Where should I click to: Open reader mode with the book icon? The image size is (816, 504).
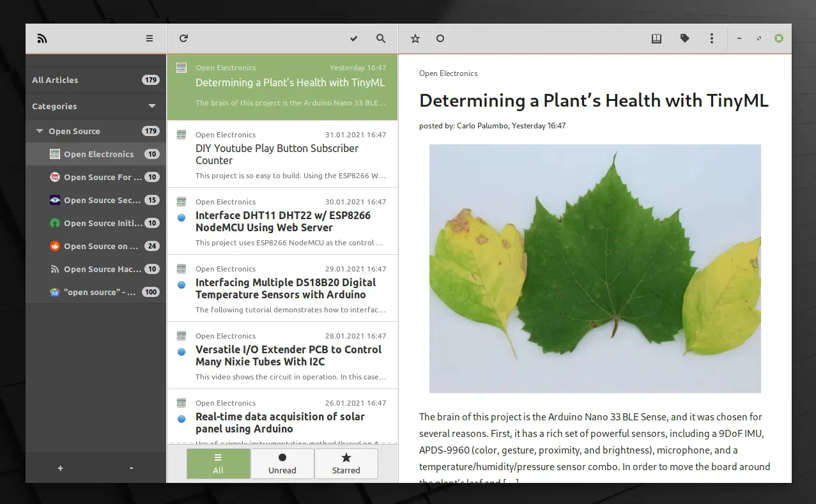(656, 38)
